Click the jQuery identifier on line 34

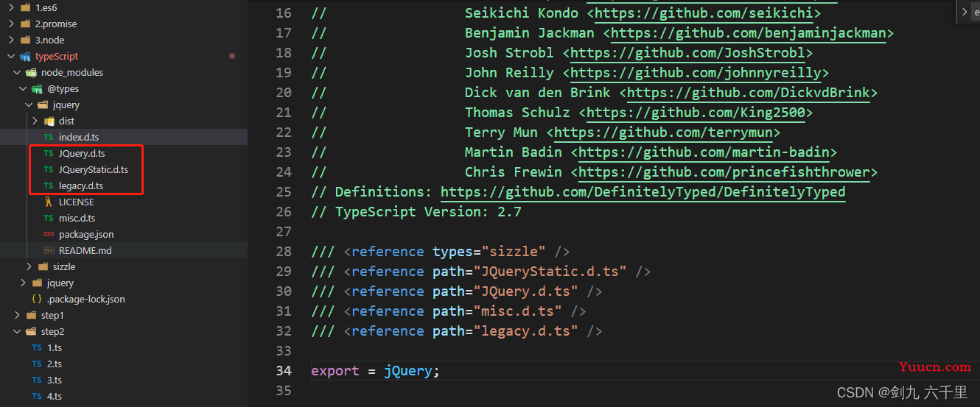click(407, 371)
